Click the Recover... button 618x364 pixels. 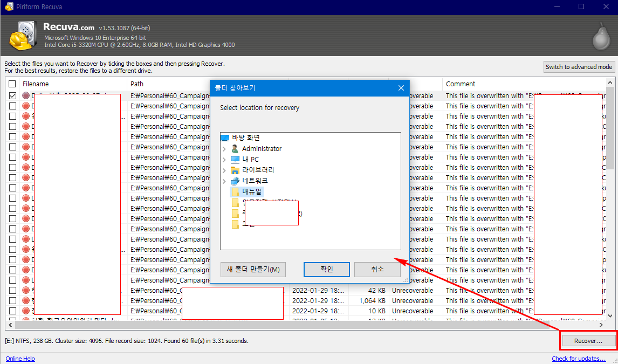click(588, 341)
